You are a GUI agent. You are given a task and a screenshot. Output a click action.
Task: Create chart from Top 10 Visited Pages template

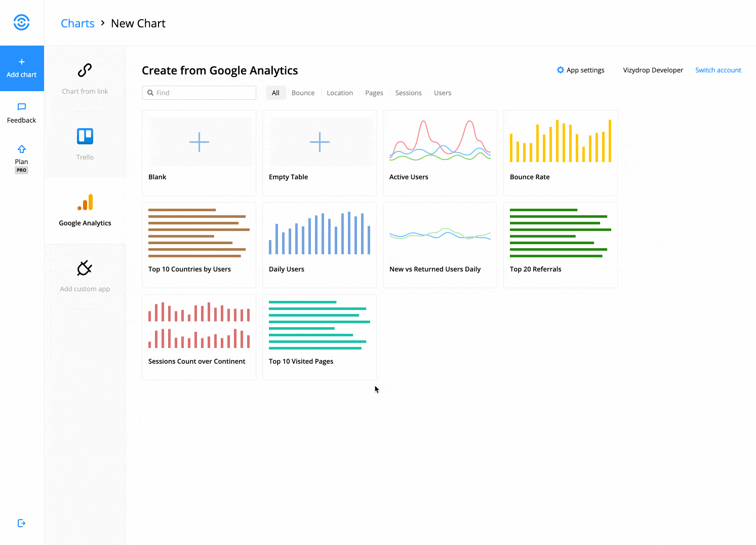[319, 337]
